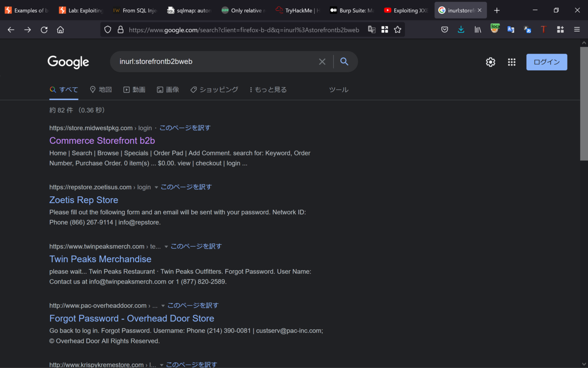
Task: Translate the midwestpkg result page
Action: (x=185, y=128)
